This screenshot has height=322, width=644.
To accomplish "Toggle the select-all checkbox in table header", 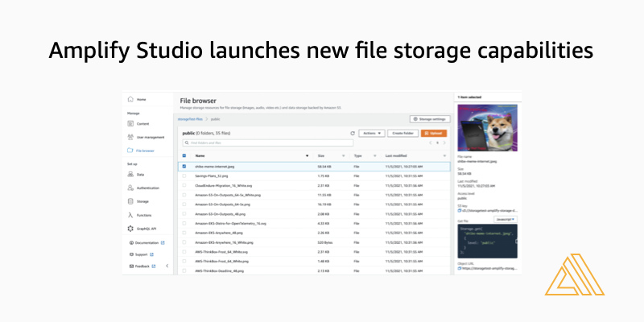I will pyautogui.click(x=184, y=155).
